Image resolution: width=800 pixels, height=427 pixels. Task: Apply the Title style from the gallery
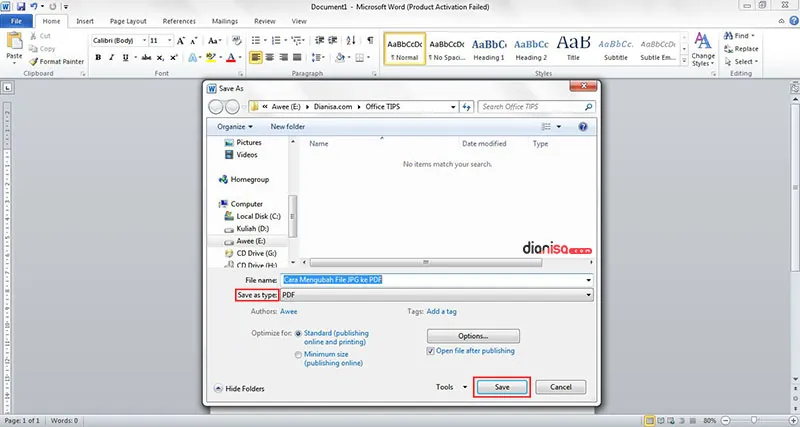click(573, 49)
